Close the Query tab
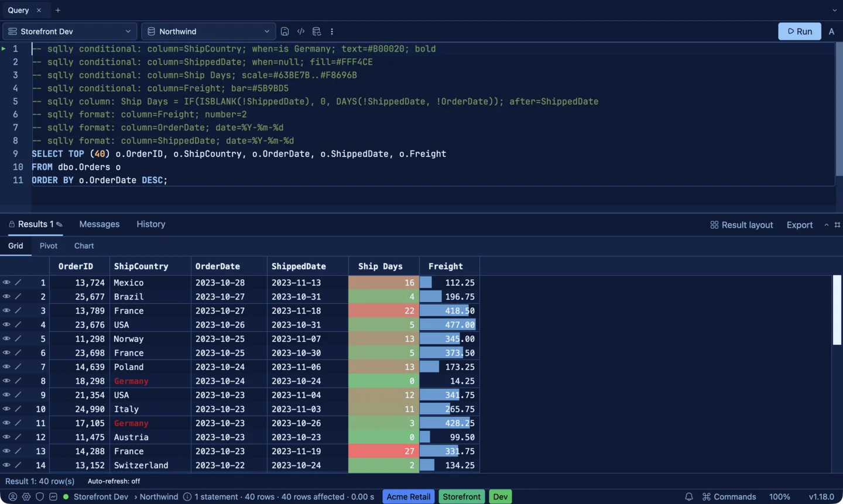The width and height of the screenshot is (843, 504). [39, 10]
